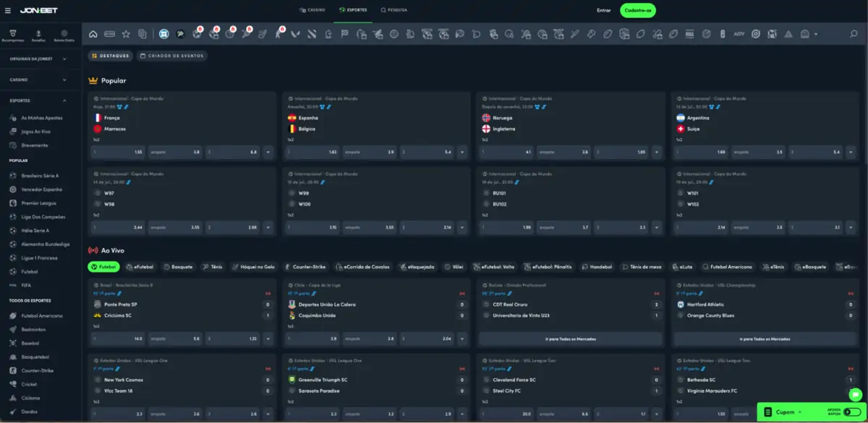Viewport: 868px width, 423px height.
Task: Select the Basquete live filter chip
Action: point(178,267)
